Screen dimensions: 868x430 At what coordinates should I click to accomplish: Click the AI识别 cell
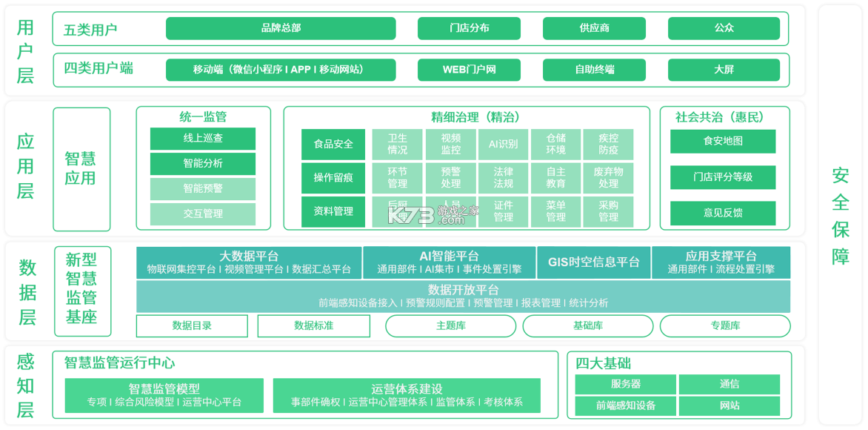[x=503, y=145]
